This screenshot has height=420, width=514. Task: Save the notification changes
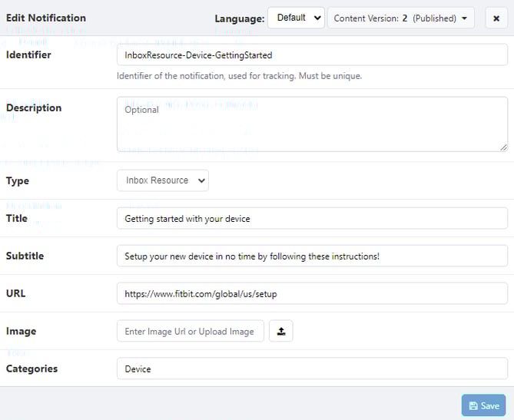pos(483,405)
